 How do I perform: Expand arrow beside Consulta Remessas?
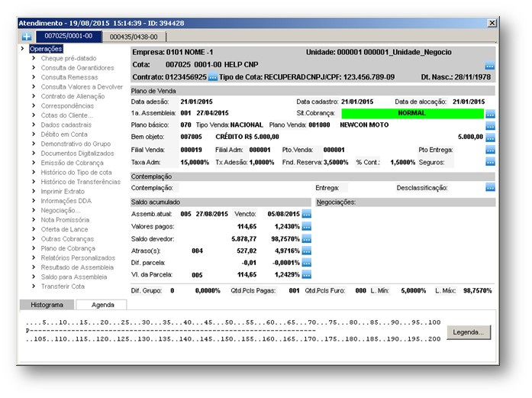[34, 77]
